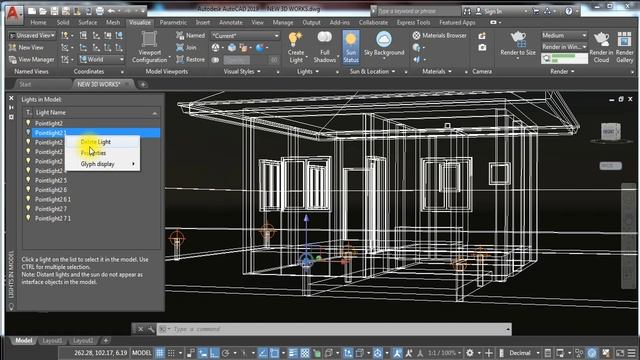640x360 pixels.
Task: Switch to the Start file tab
Action: coord(25,84)
